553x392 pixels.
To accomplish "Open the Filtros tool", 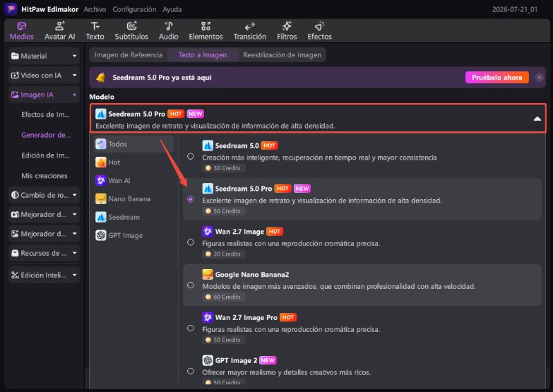I will (x=287, y=31).
